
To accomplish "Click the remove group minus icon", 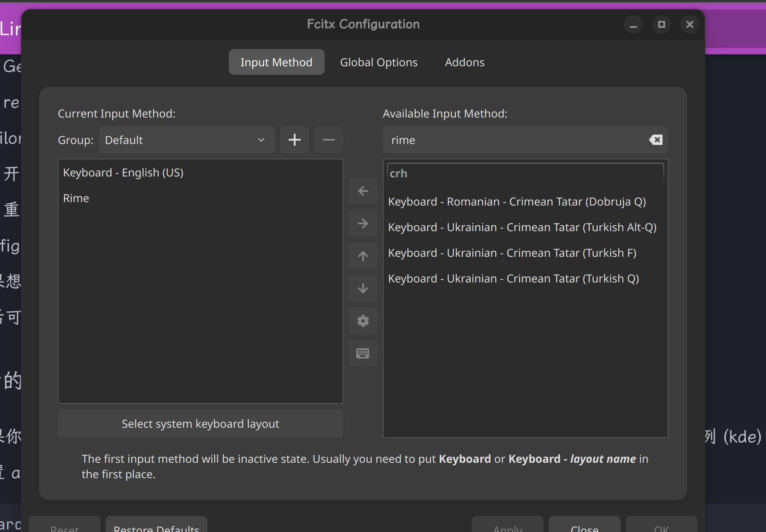I will coord(328,140).
